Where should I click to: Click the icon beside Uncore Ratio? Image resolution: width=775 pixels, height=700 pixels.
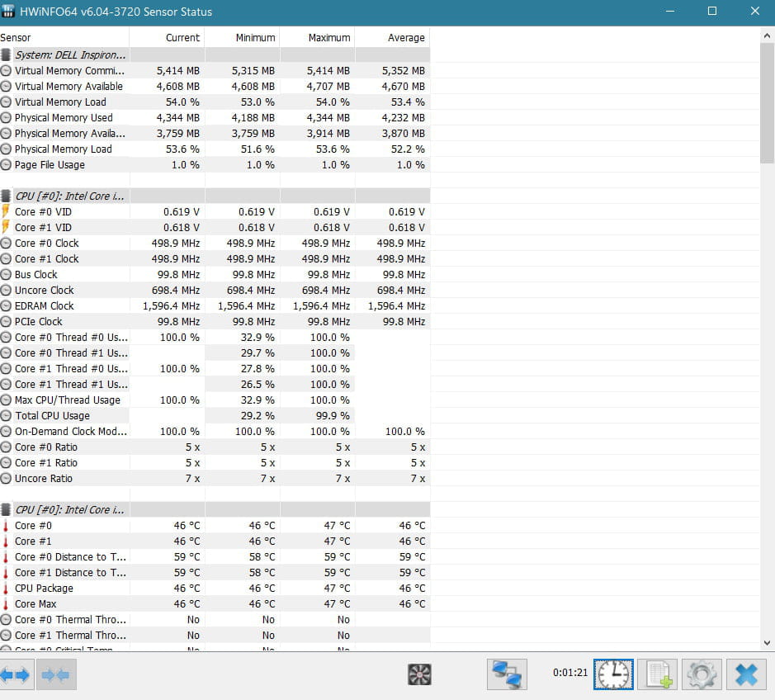(6, 479)
